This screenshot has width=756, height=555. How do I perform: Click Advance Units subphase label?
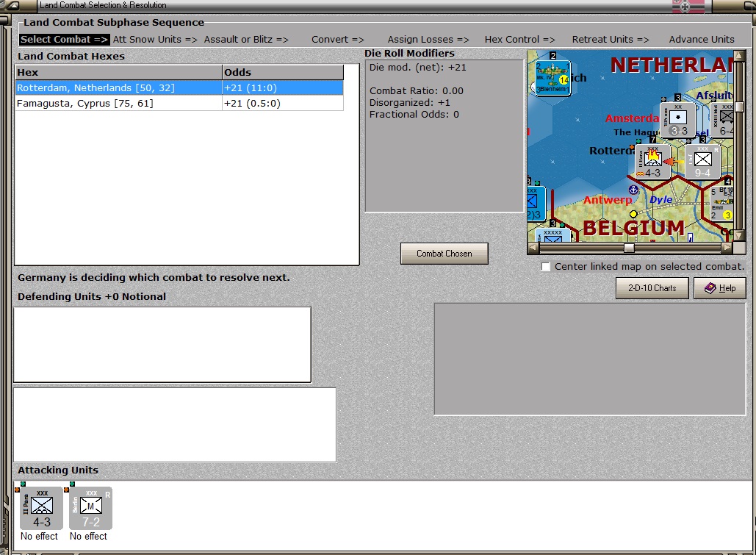point(702,40)
